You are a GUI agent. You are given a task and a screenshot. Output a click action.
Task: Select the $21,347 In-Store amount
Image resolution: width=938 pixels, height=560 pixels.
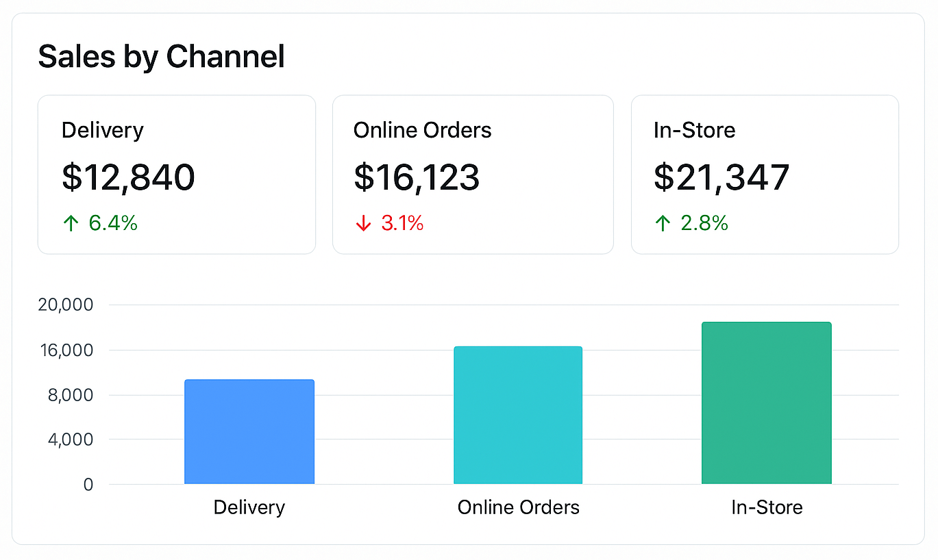click(x=721, y=177)
